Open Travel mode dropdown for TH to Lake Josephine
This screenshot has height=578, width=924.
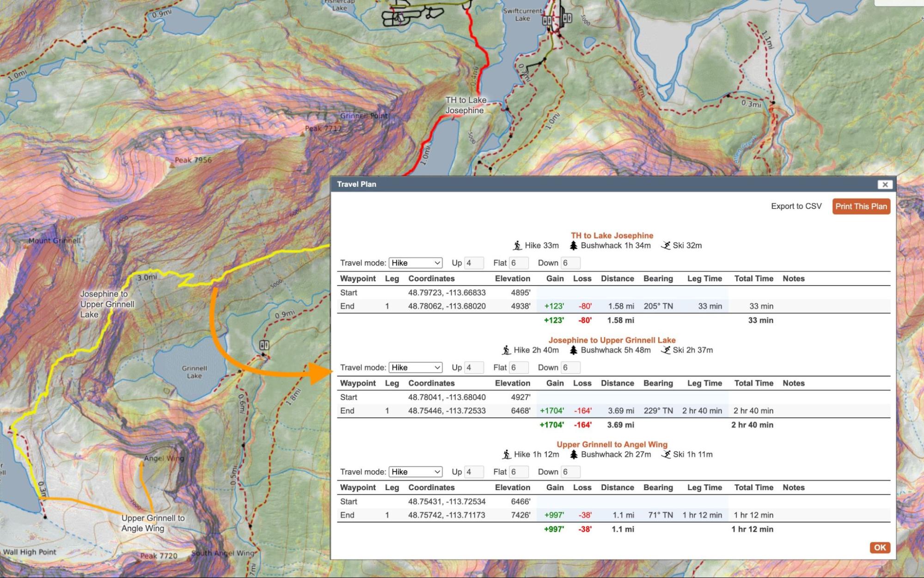415,263
